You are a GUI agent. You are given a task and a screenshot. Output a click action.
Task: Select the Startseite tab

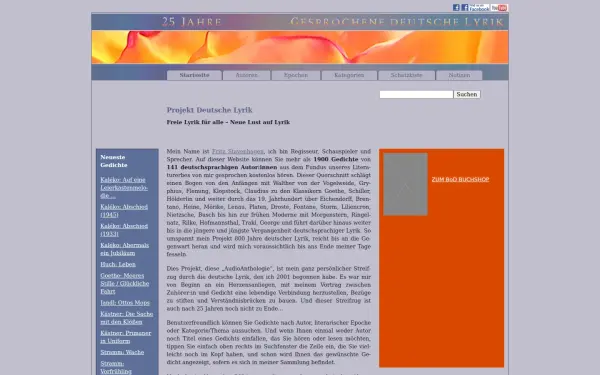tap(194, 75)
